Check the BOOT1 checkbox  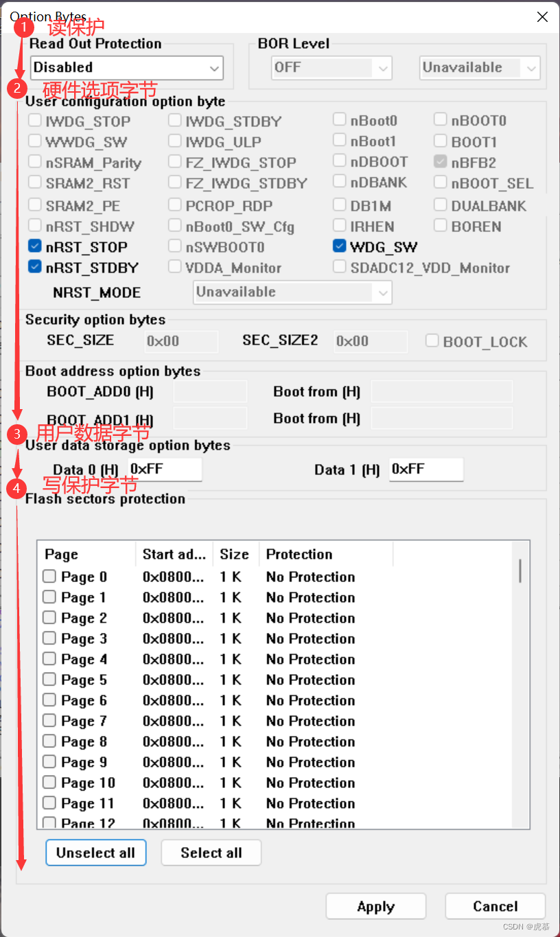[x=440, y=141]
